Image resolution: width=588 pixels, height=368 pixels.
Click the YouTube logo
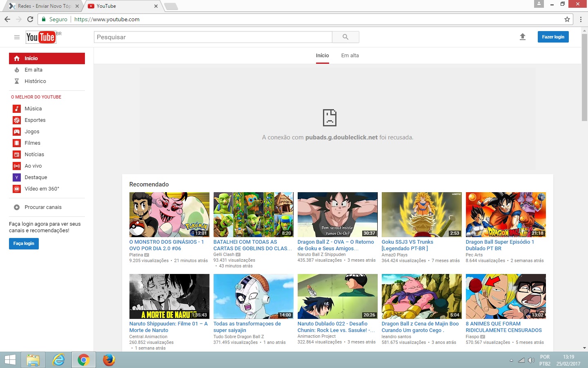41,37
